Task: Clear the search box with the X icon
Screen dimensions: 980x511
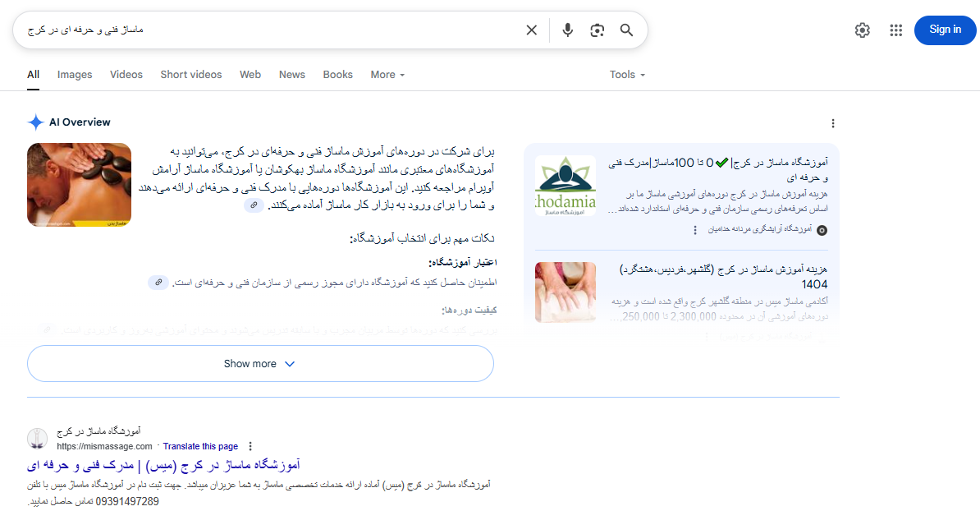Action: 531,30
